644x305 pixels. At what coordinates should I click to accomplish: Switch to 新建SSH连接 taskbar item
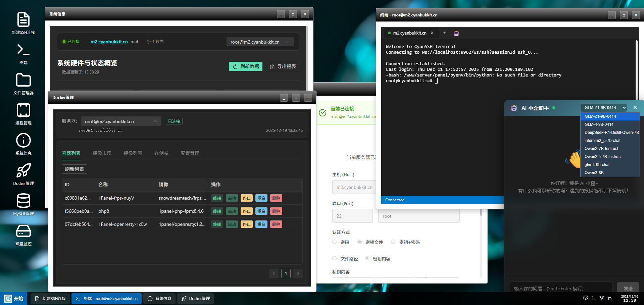50,298
